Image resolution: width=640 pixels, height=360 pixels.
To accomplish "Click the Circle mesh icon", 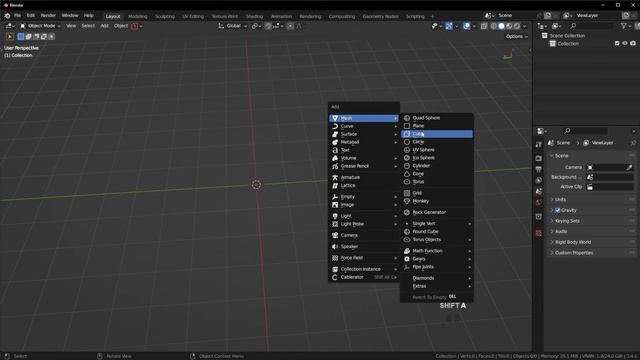I will coord(407,142).
